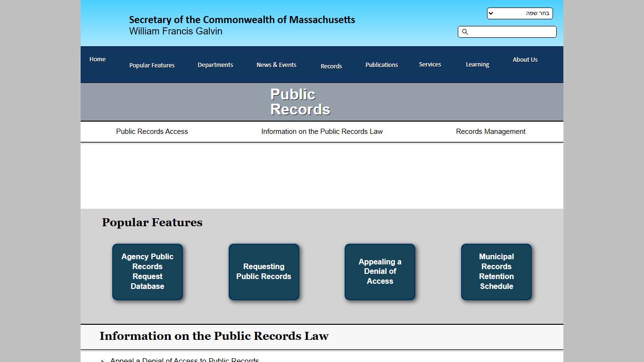Viewport: 644px width, 362px height.
Task: Open the About Us menu
Action: coord(525,60)
